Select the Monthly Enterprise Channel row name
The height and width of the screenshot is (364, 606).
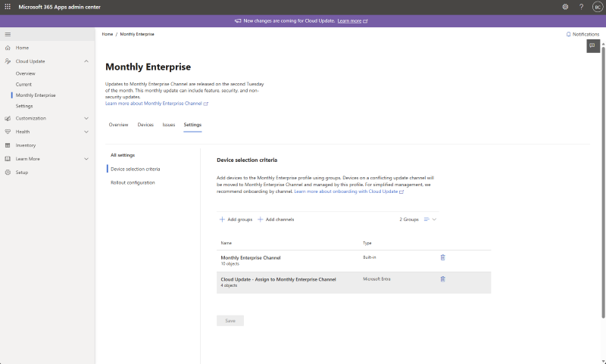point(251,258)
